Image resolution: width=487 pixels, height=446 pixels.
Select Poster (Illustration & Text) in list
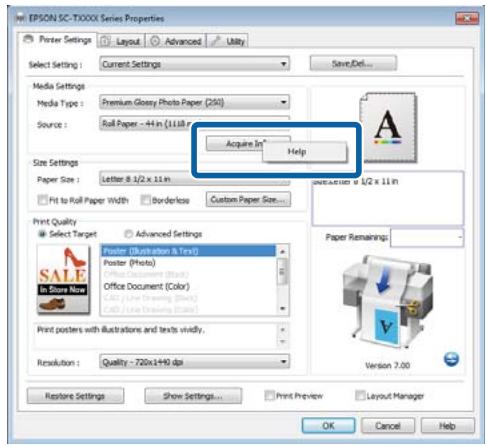pos(189,251)
